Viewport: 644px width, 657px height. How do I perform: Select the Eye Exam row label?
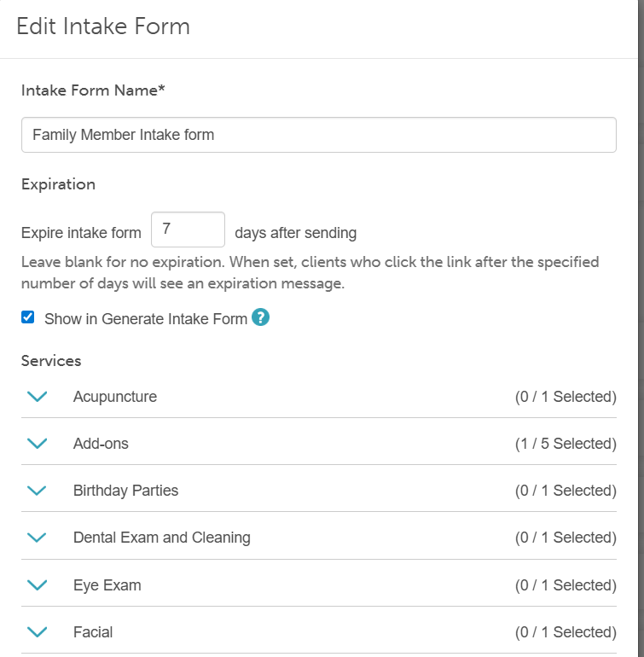coord(107,585)
